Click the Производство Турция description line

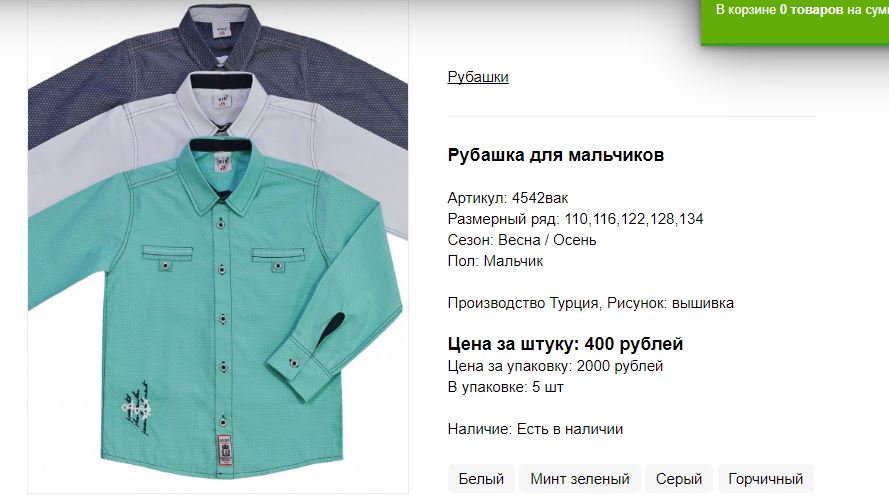[x=590, y=303]
